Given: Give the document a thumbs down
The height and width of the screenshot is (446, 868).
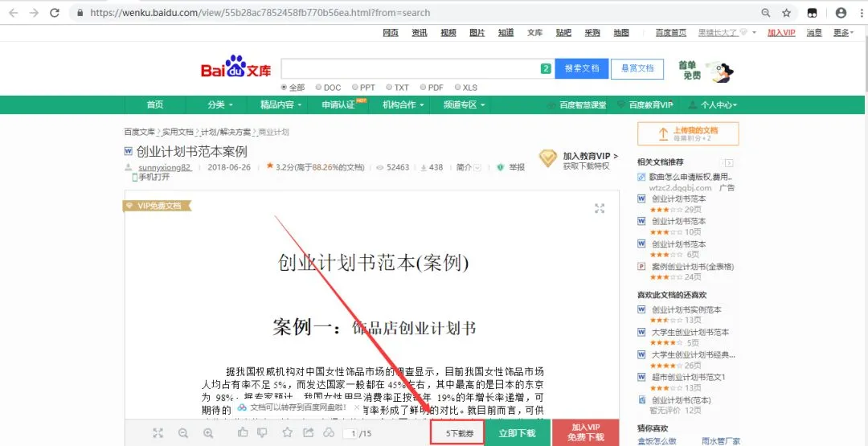Looking at the screenshot, I should pyautogui.click(x=262, y=432).
